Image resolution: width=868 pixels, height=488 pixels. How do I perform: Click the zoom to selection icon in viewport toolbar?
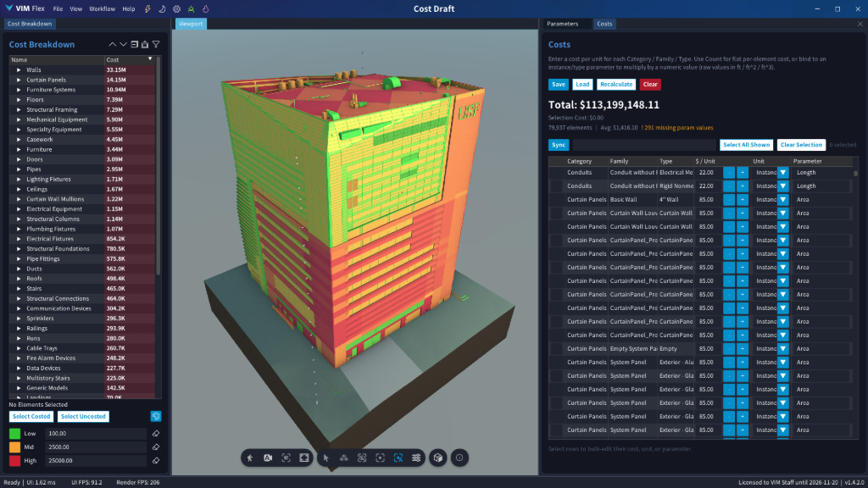(x=287, y=457)
